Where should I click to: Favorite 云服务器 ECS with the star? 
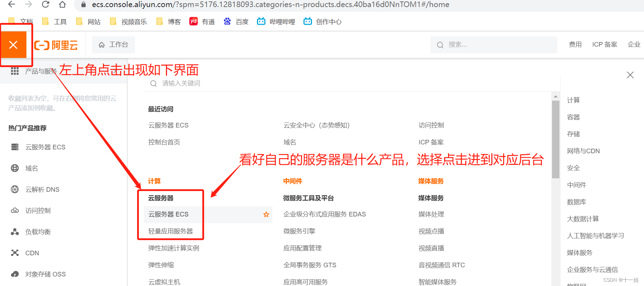pyautogui.click(x=266, y=214)
